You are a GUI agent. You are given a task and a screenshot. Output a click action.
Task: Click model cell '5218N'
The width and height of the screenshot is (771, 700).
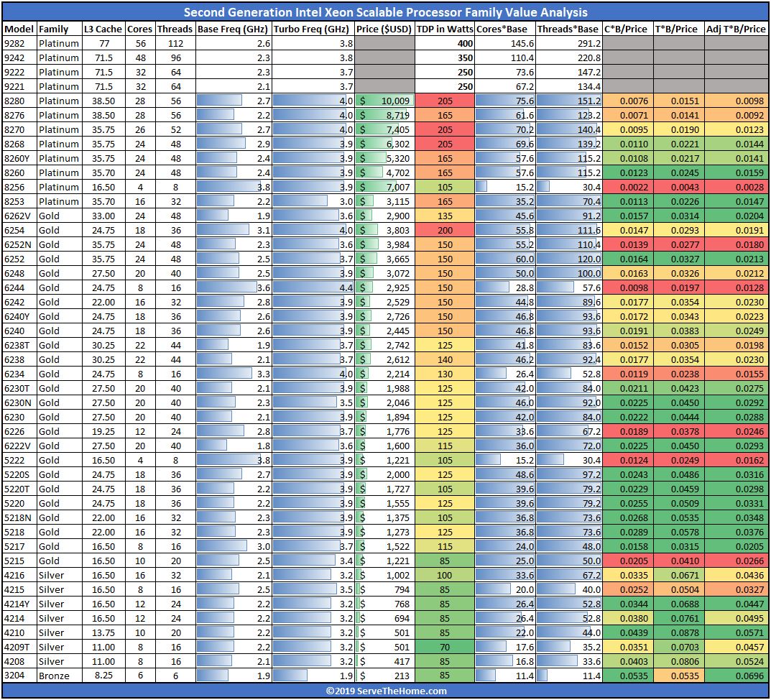point(19,517)
